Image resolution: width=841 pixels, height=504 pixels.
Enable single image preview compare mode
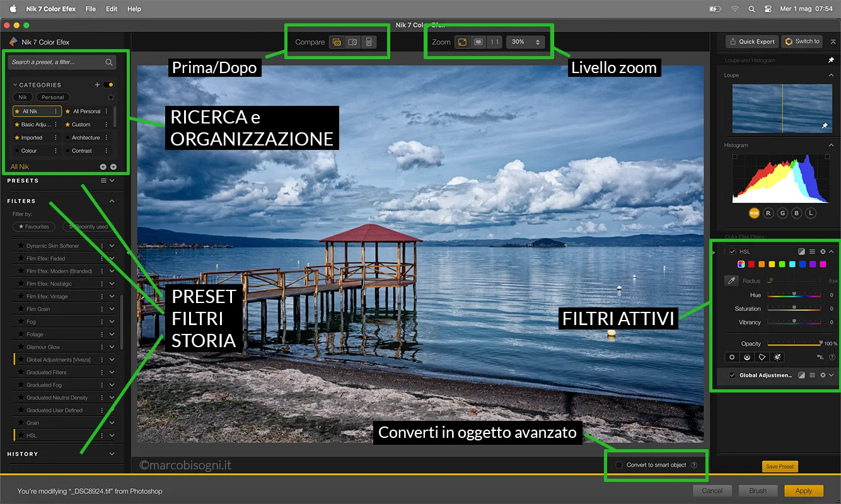pyautogui.click(x=337, y=42)
